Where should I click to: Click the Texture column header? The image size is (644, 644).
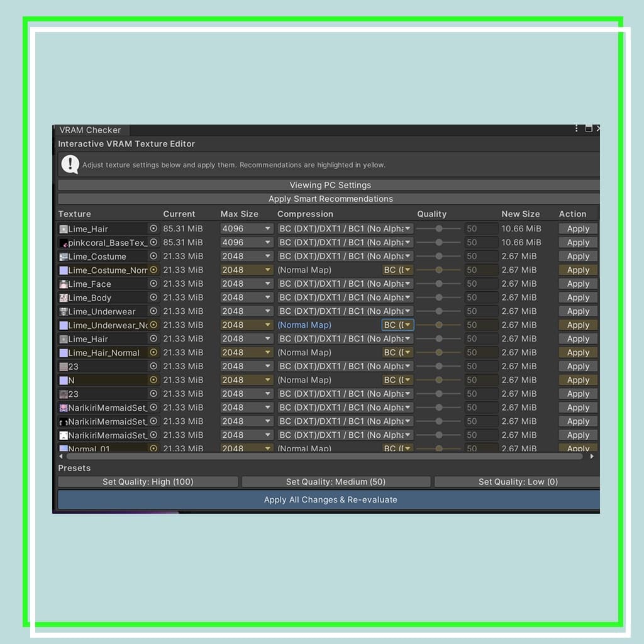(x=74, y=214)
